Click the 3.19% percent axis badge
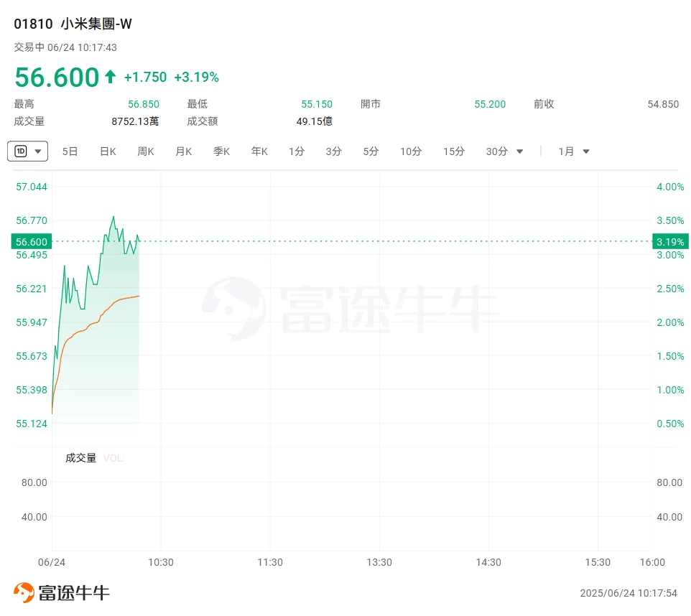 (669, 242)
